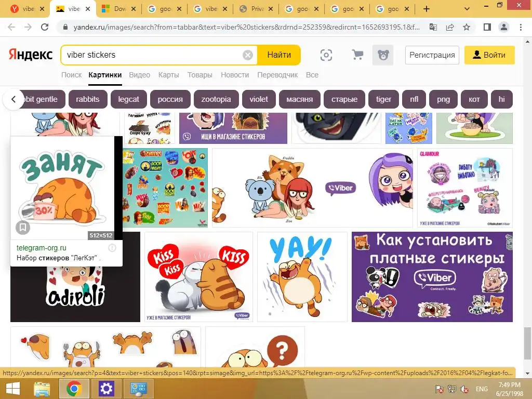Open Settings gear app in taskbar
This screenshot has width=532, height=399.
(106, 389)
